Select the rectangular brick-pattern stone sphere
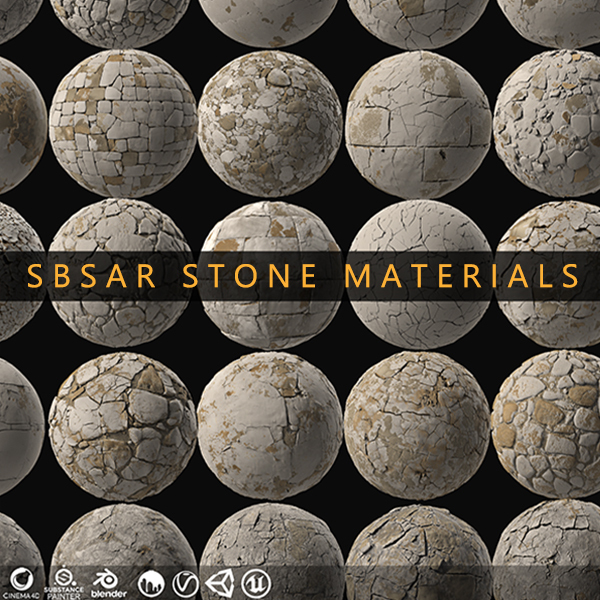 [x=123, y=123]
